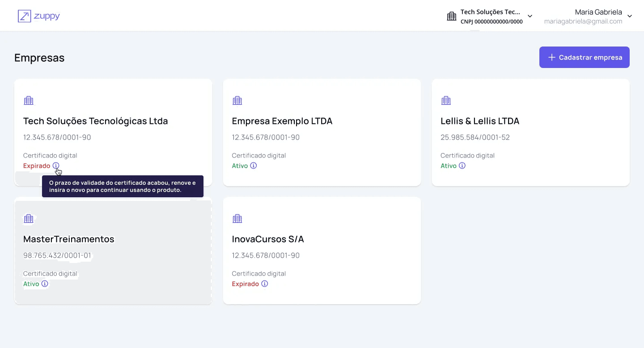Open the Lellis & Lellis LTDA card title

tap(480, 121)
